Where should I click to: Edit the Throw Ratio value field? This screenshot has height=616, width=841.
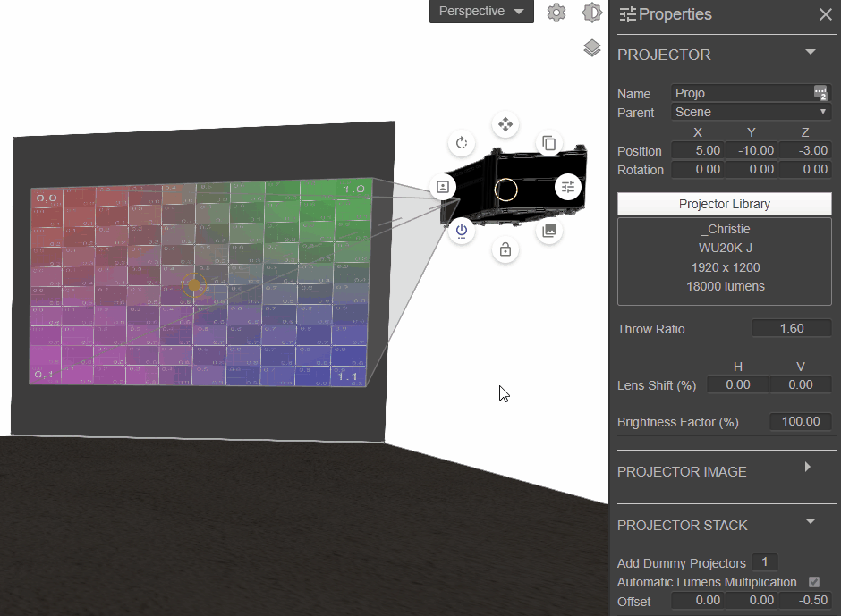(x=791, y=328)
